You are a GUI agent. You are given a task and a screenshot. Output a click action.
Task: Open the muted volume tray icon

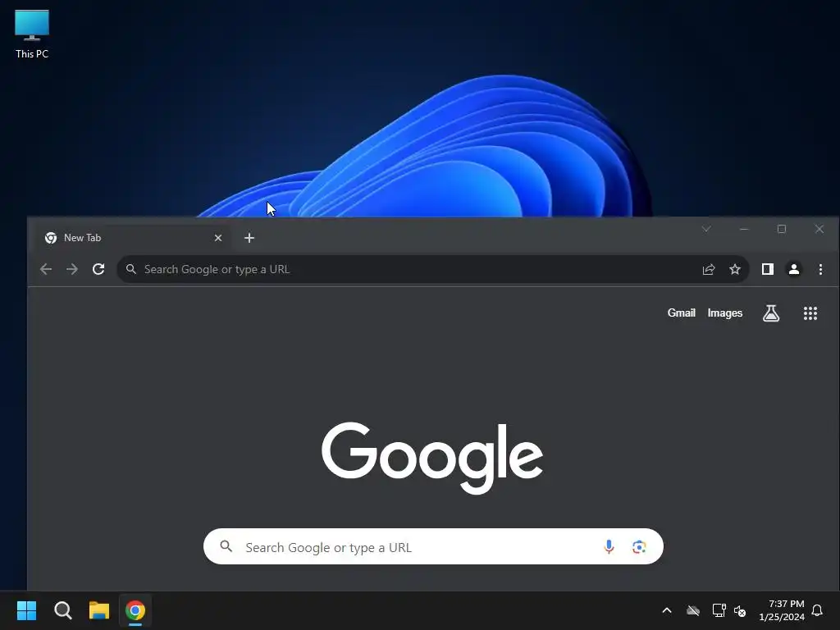click(x=740, y=610)
